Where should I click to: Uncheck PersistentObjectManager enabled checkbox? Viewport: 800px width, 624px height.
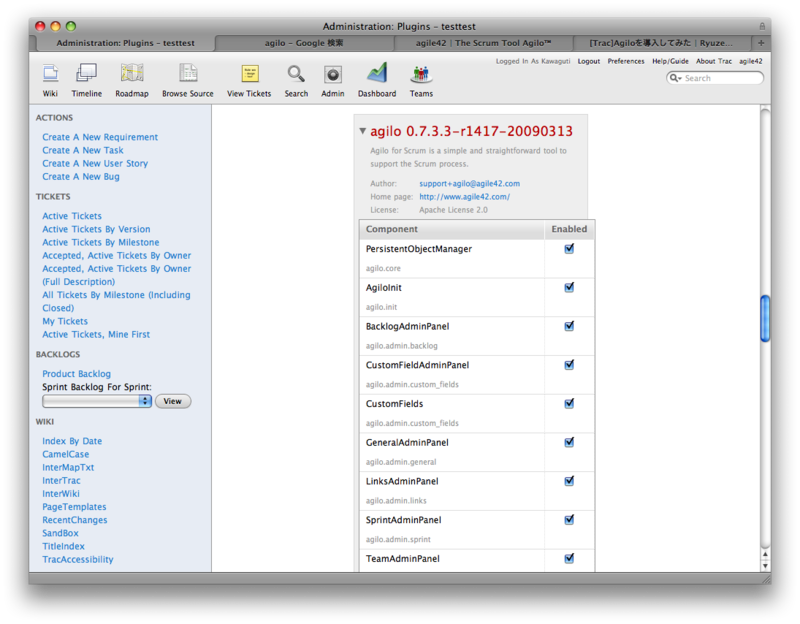(x=569, y=249)
